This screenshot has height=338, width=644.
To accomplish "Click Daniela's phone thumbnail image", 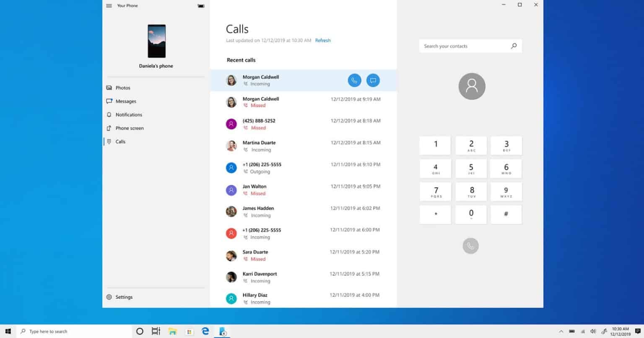I will tap(156, 41).
